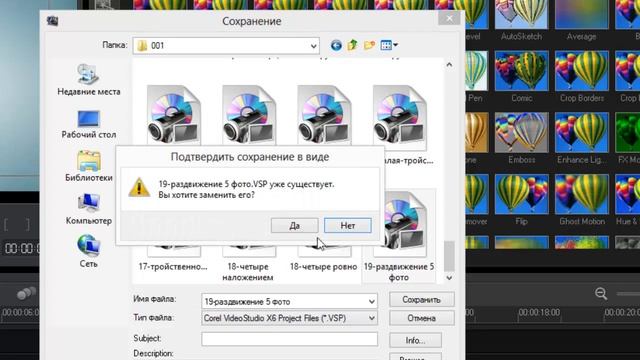
Task: Click the first file icon in top row
Action: [173, 115]
